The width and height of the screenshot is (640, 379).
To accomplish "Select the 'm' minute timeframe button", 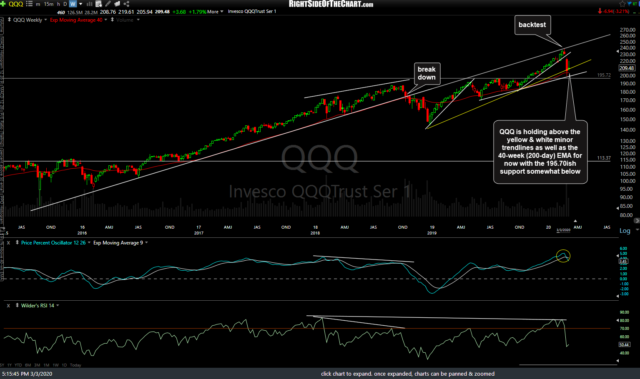I will [x=38, y=4].
